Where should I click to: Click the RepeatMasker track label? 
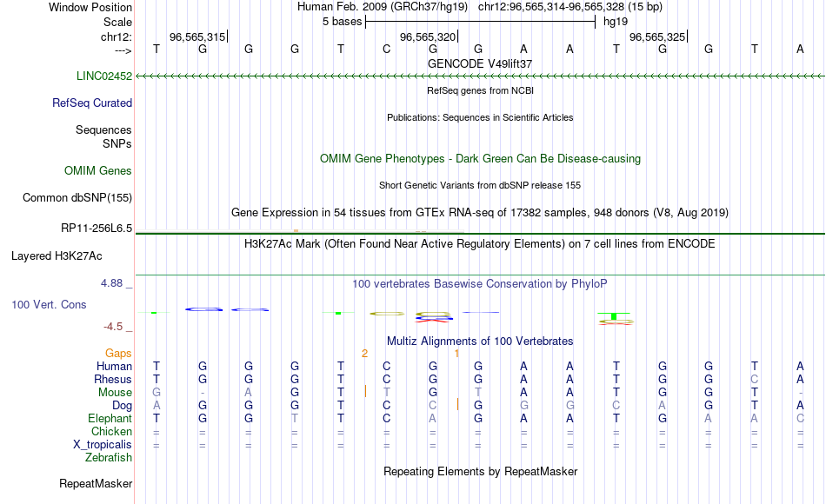pyautogui.click(x=96, y=483)
